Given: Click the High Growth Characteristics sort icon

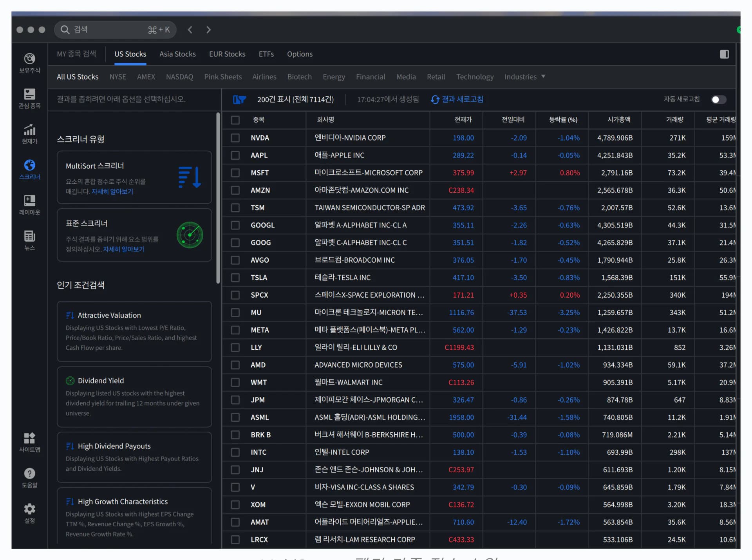Looking at the screenshot, I should tap(70, 502).
